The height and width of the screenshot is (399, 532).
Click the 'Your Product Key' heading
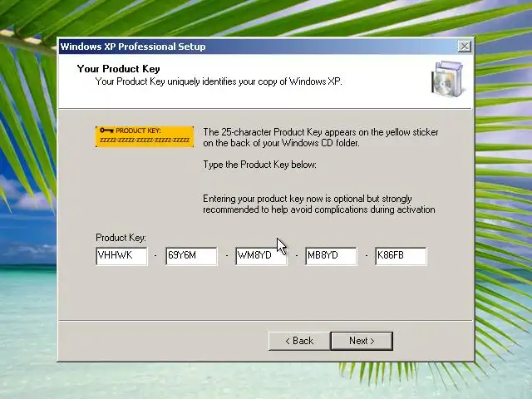click(x=118, y=69)
